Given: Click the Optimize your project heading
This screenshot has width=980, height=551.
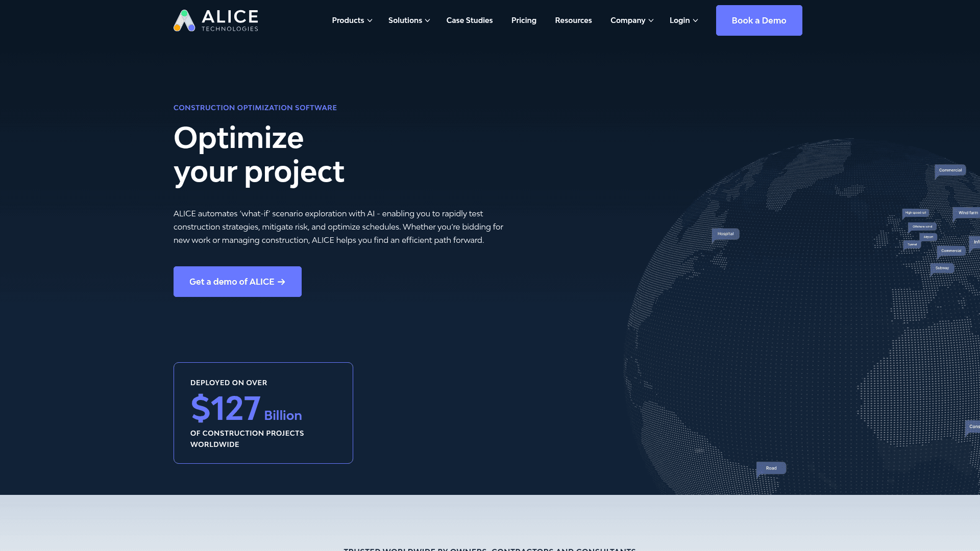Looking at the screenshot, I should point(259,155).
